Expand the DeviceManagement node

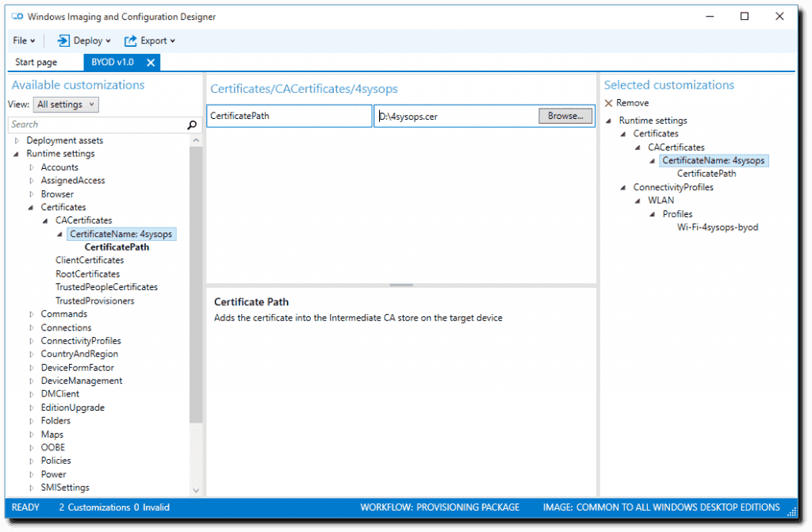32,381
